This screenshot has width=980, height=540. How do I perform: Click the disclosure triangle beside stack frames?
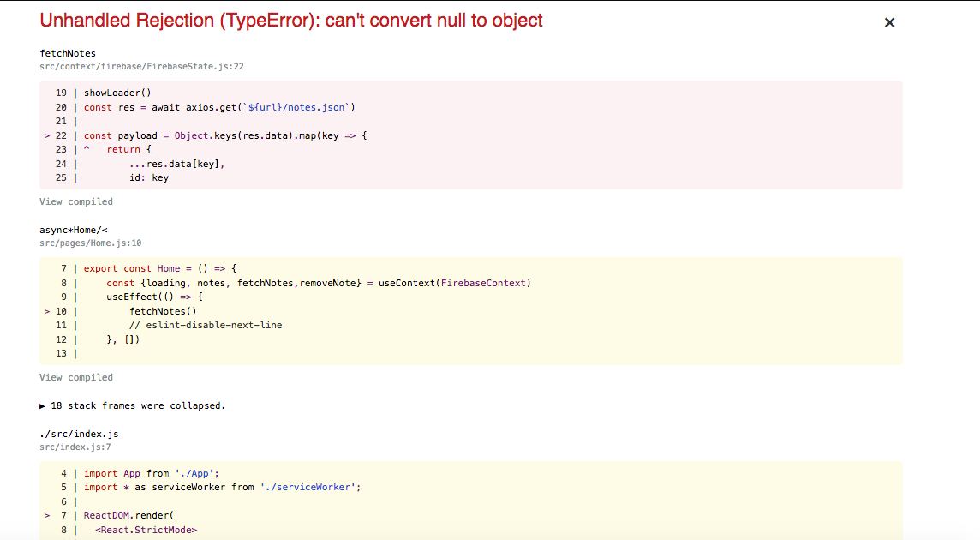point(43,406)
